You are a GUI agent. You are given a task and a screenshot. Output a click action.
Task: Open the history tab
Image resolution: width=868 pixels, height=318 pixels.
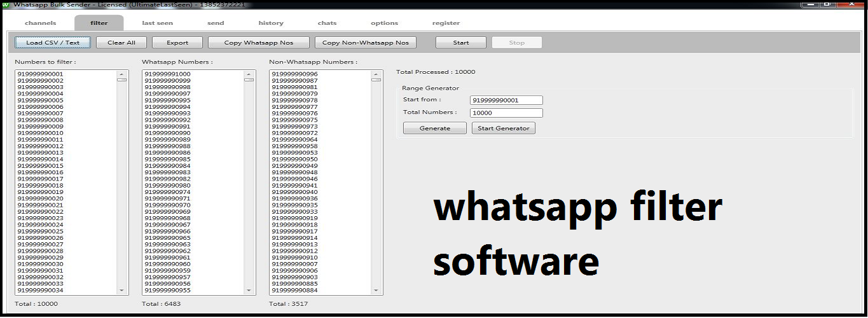(x=271, y=23)
